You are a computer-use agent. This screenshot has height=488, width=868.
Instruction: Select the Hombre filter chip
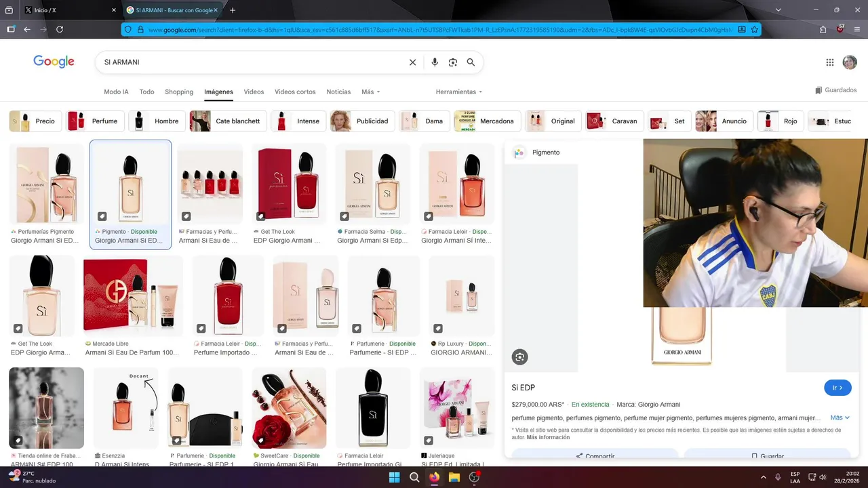click(x=157, y=121)
